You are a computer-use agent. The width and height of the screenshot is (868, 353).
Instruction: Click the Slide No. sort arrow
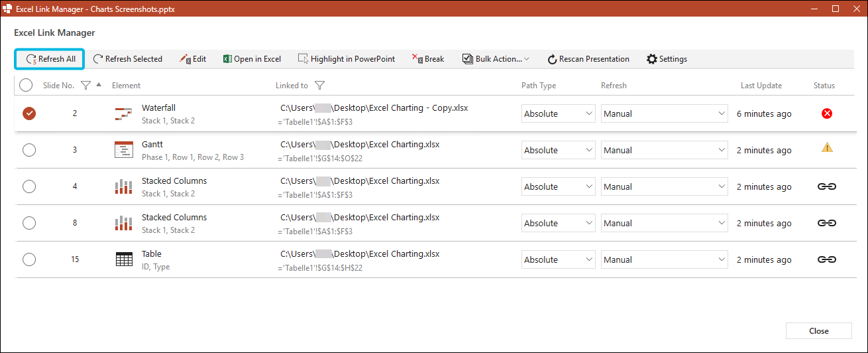pos(99,84)
